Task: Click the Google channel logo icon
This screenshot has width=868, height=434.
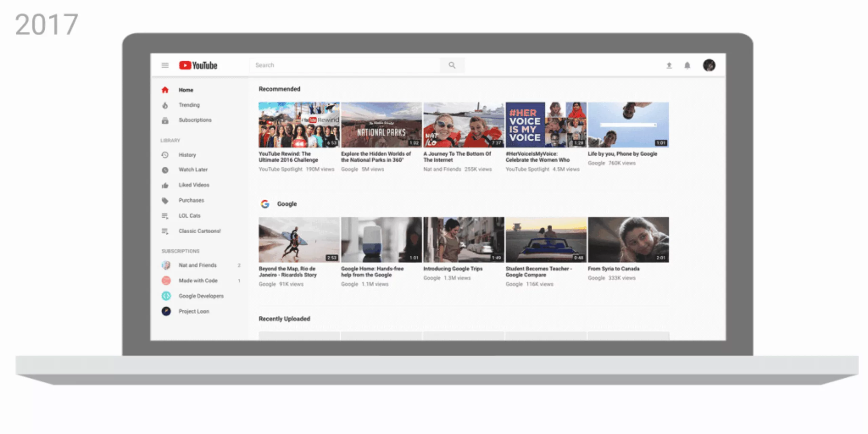Action: click(x=265, y=204)
